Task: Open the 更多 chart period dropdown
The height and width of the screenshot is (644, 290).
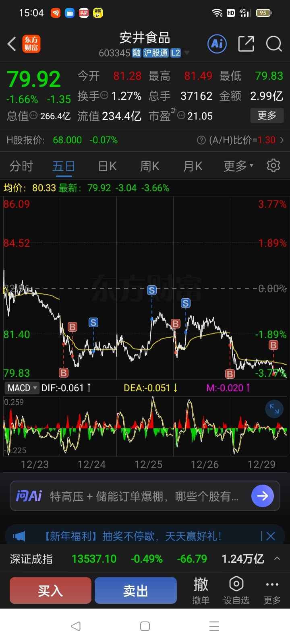Action: coord(238,166)
